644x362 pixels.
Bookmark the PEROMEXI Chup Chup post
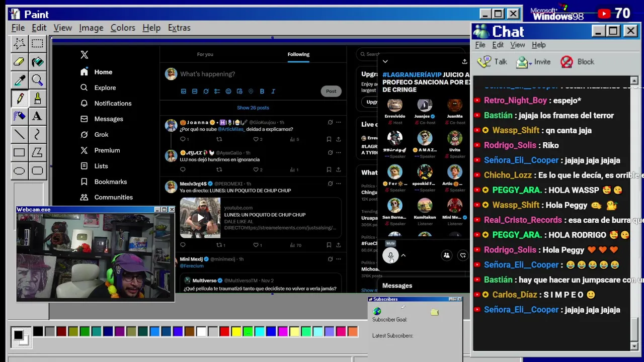pyautogui.click(x=329, y=245)
